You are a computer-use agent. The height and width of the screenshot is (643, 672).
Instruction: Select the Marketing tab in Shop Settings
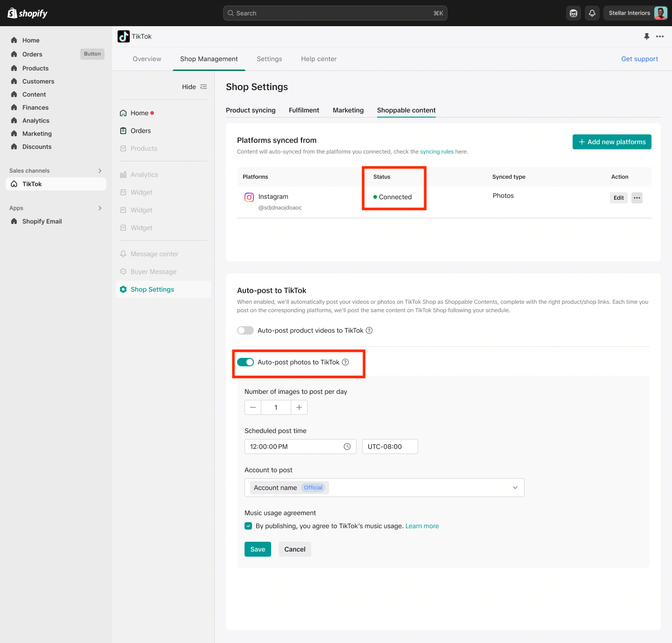pyautogui.click(x=348, y=110)
